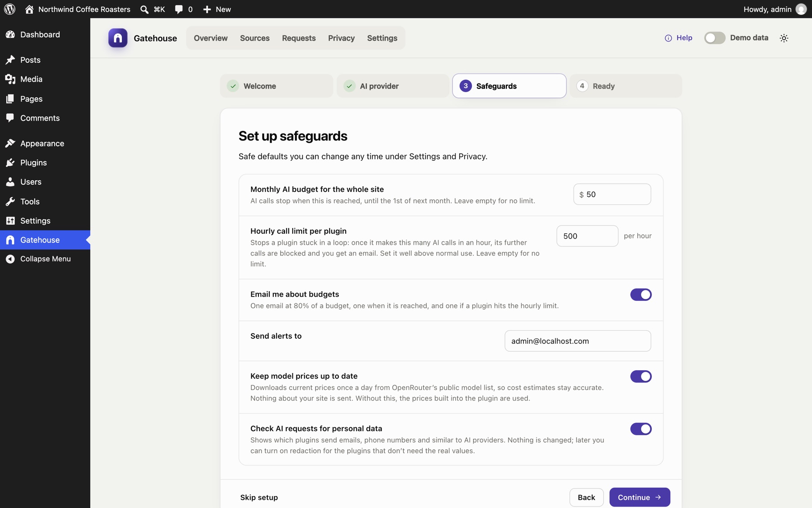Open Media via its sidebar icon

10,79
